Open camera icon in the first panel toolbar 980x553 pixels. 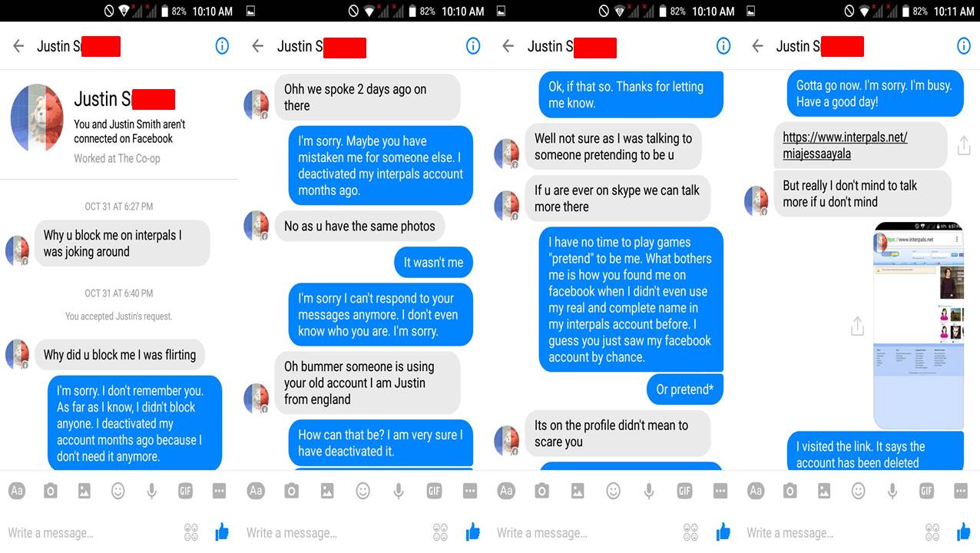(x=51, y=491)
